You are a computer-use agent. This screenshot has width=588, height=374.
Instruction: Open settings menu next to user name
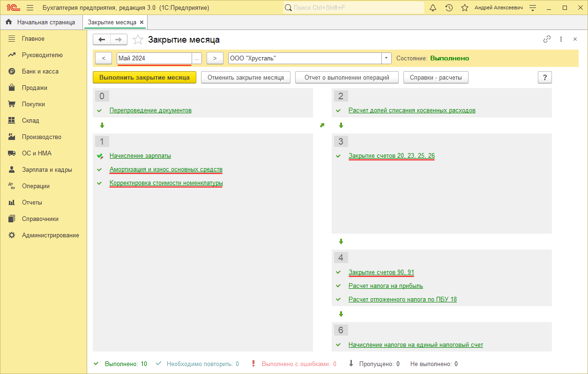coord(532,8)
